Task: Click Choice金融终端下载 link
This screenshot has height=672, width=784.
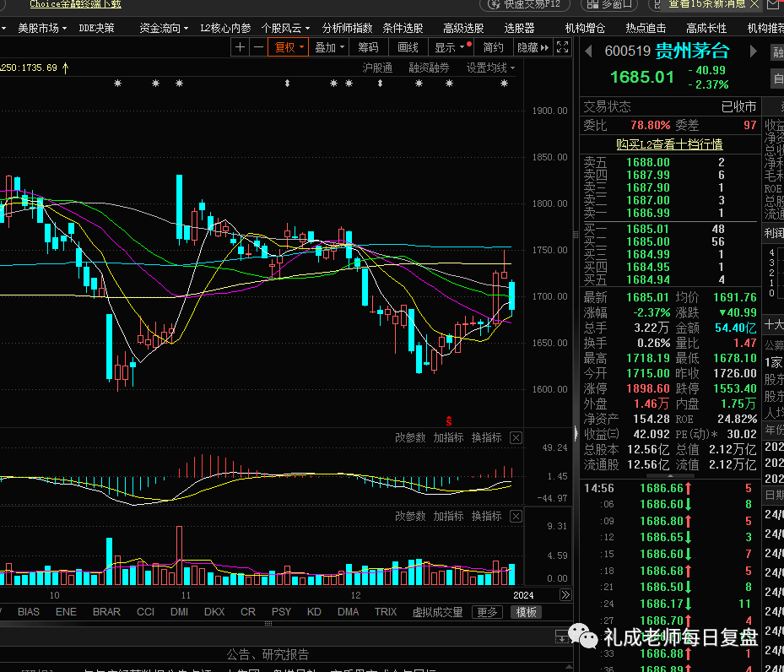Action: click(x=75, y=4)
